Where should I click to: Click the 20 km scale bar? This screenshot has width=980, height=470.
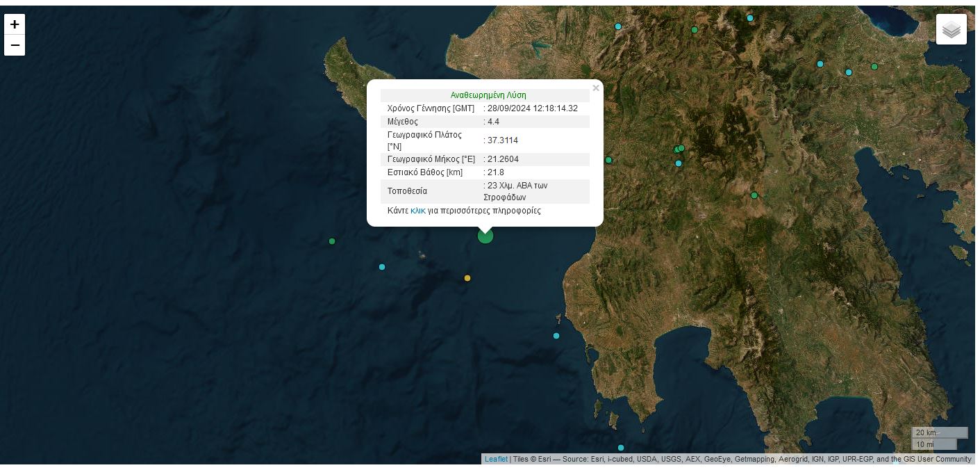[939, 432]
